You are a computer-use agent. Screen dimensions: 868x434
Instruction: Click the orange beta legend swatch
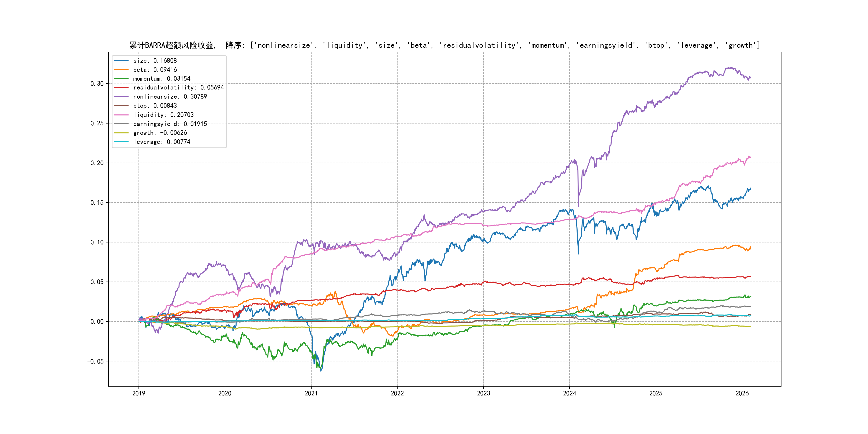pos(121,70)
